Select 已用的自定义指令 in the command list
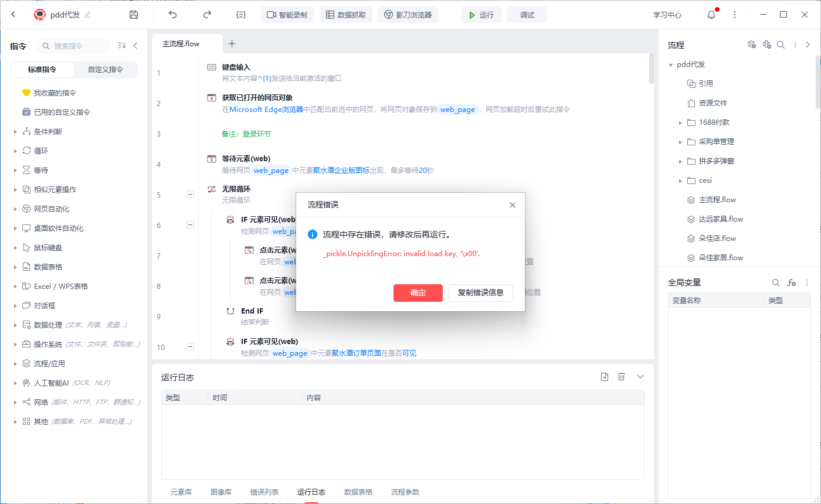 click(62, 112)
